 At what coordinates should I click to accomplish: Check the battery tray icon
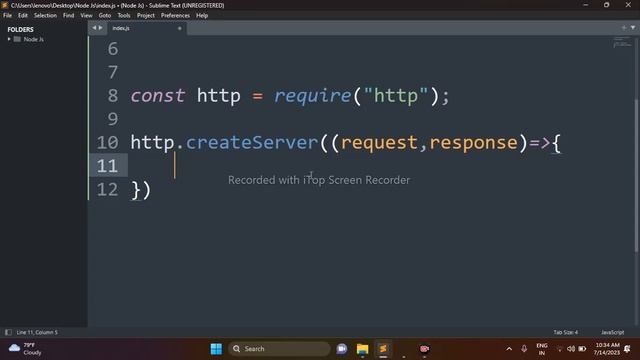pos(582,349)
